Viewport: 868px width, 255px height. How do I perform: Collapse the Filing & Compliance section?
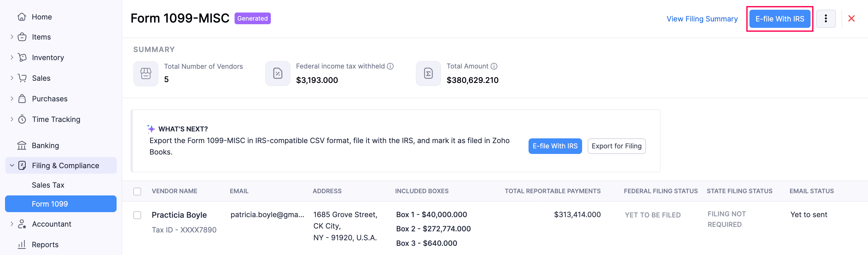click(x=12, y=165)
